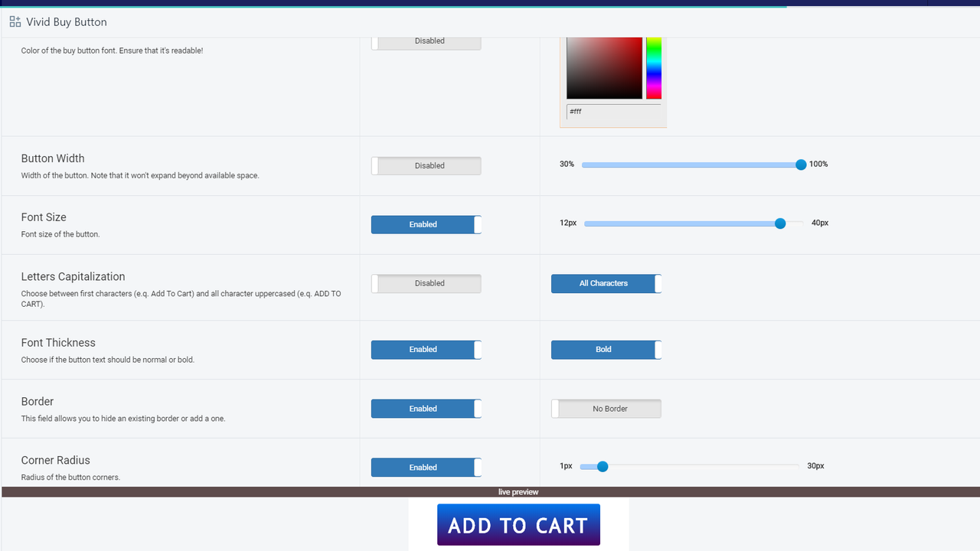Click the Button Width slider handle
The height and width of the screenshot is (551, 980).
point(801,164)
